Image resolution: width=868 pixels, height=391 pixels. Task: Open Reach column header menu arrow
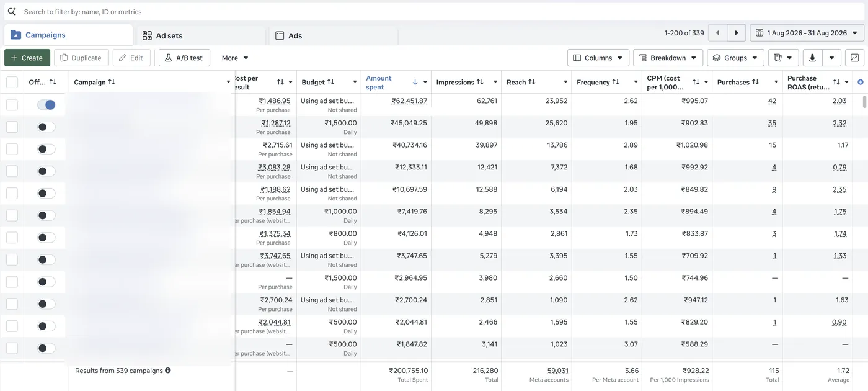click(565, 82)
